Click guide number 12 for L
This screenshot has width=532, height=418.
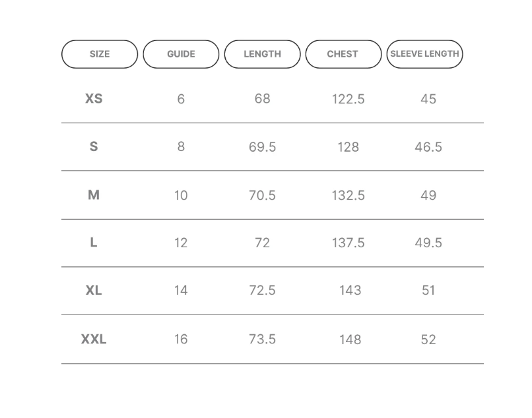click(x=181, y=243)
